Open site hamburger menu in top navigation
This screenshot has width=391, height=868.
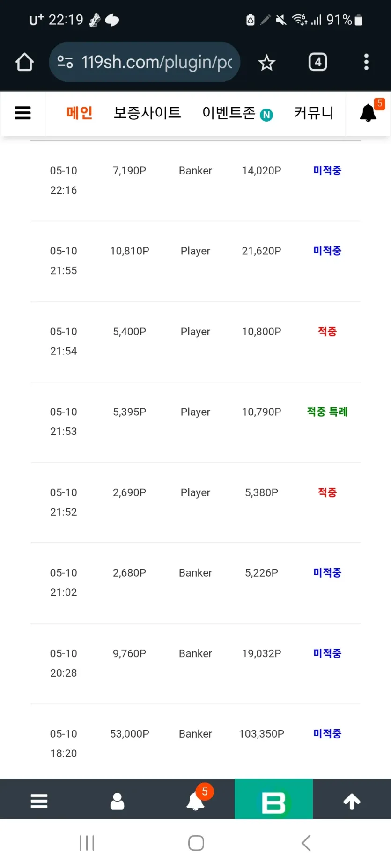tap(23, 113)
